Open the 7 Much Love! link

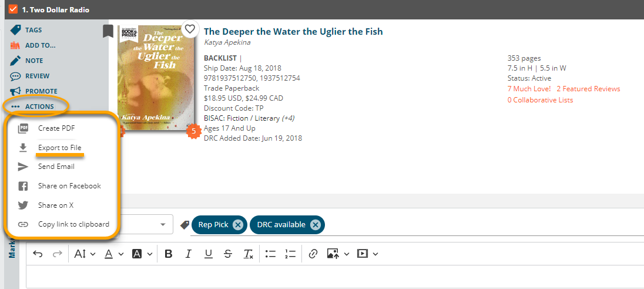click(529, 89)
